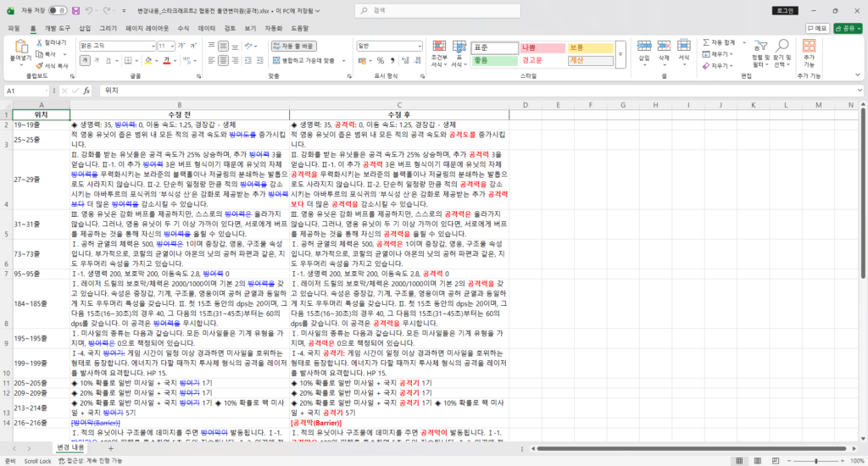Image resolution: width=868 pixels, height=466 pixels.
Task: Expand Merge and Center (병합하고 가운데 맞춤) arrow
Action: pyautogui.click(x=344, y=60)
